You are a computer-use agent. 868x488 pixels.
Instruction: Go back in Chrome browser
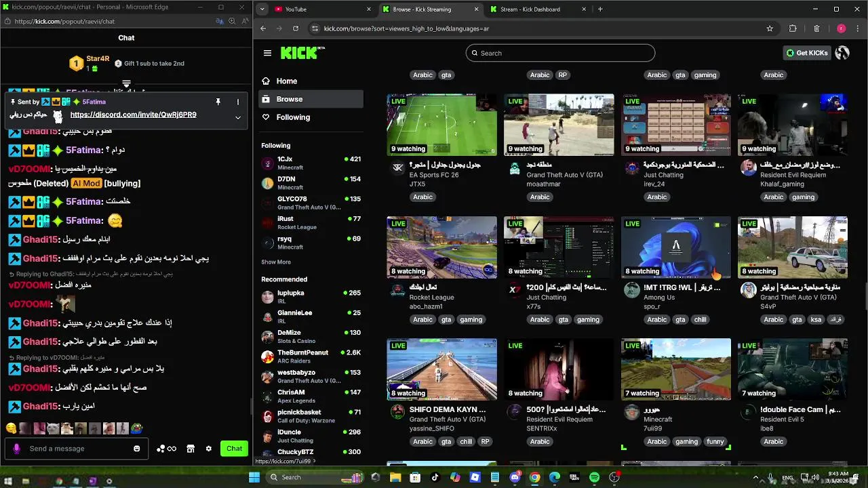pyautogui.click(x=264, y=28)
